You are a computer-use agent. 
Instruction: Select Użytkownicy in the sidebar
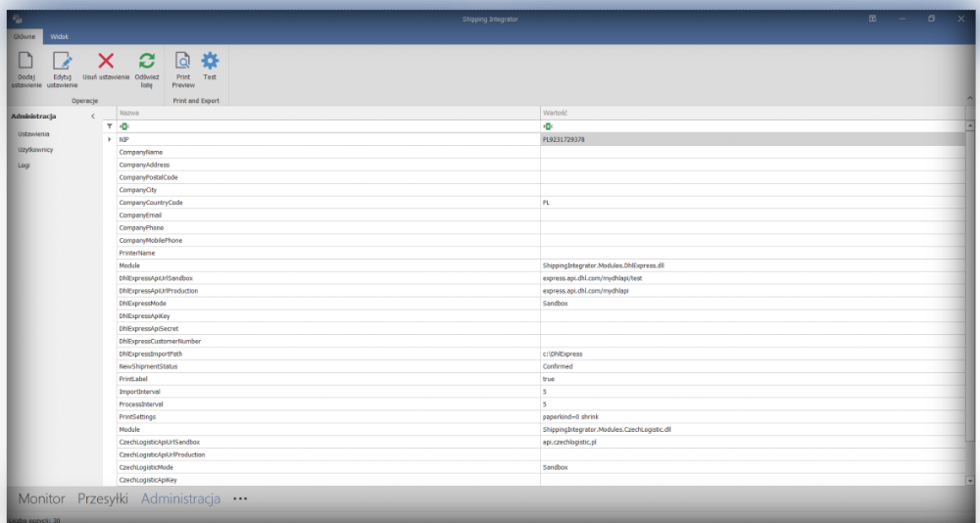(x=35, y=150)
